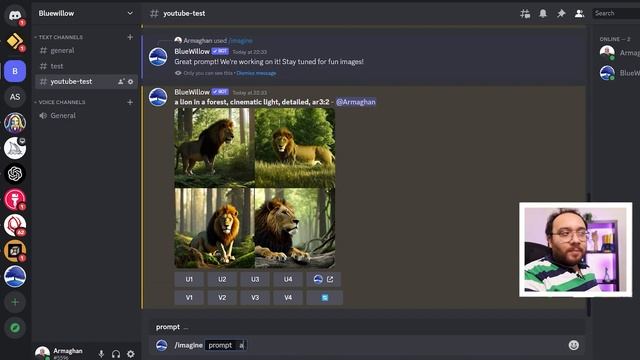Create variations with V3
The image size is (640, 360).
pyautogui.click(x=255, y=298)
